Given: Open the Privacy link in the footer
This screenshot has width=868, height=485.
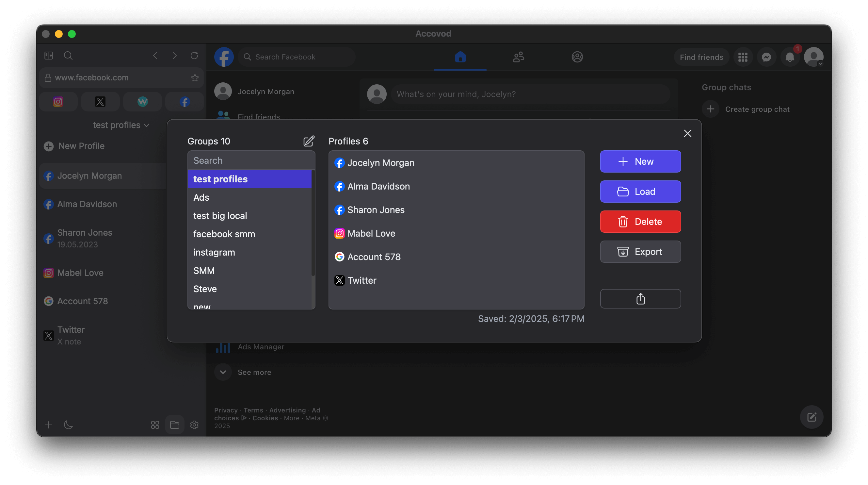Looking at the screenshot, I should (226, 410).
